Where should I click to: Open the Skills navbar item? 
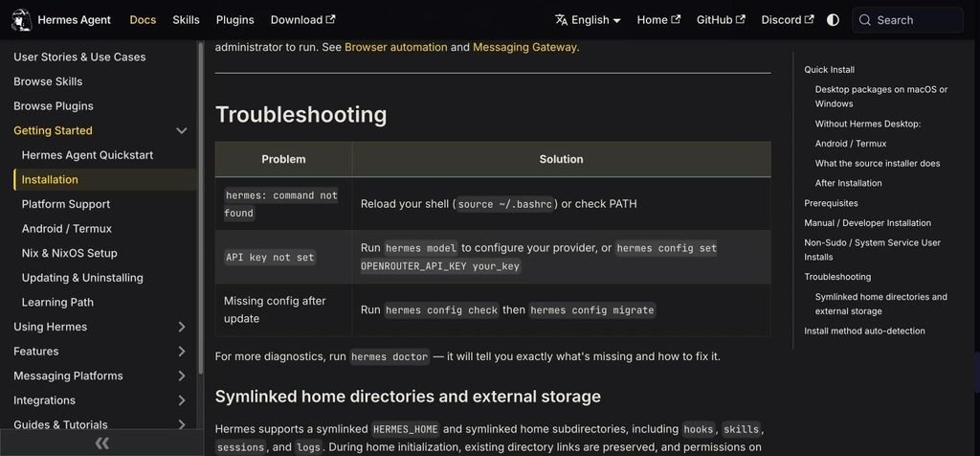point(187,20)
